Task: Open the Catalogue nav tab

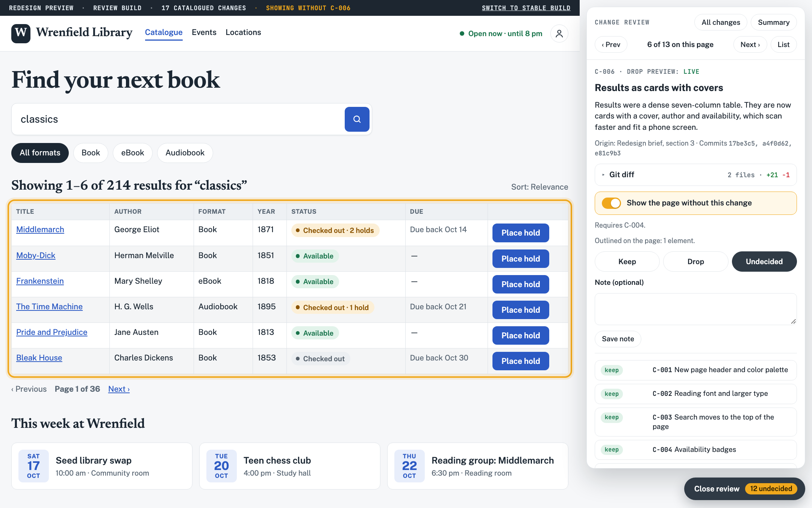Action: pyautogui.click(x=164, y=32)
